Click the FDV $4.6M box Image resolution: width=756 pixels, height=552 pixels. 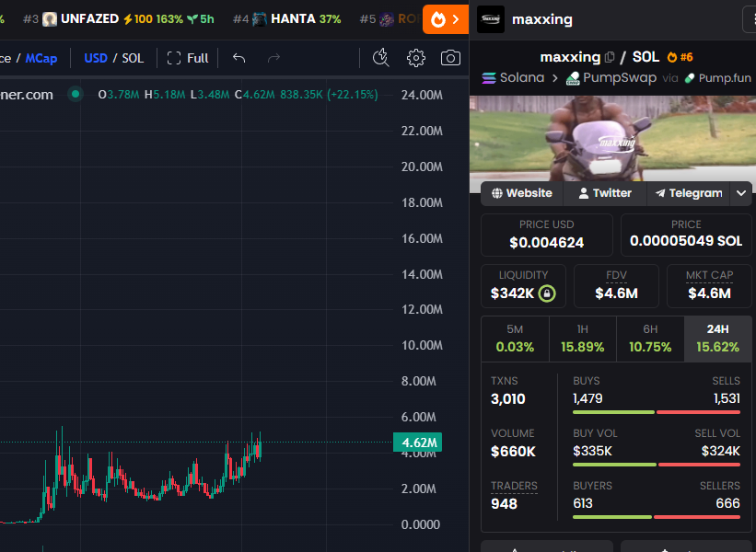[616, 286]
